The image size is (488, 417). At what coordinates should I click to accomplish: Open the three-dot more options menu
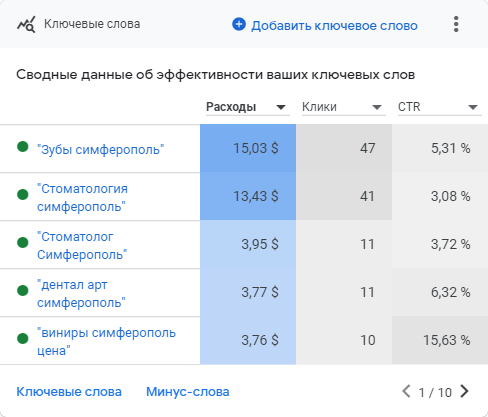pyautogui.click(x=456, y=24)
